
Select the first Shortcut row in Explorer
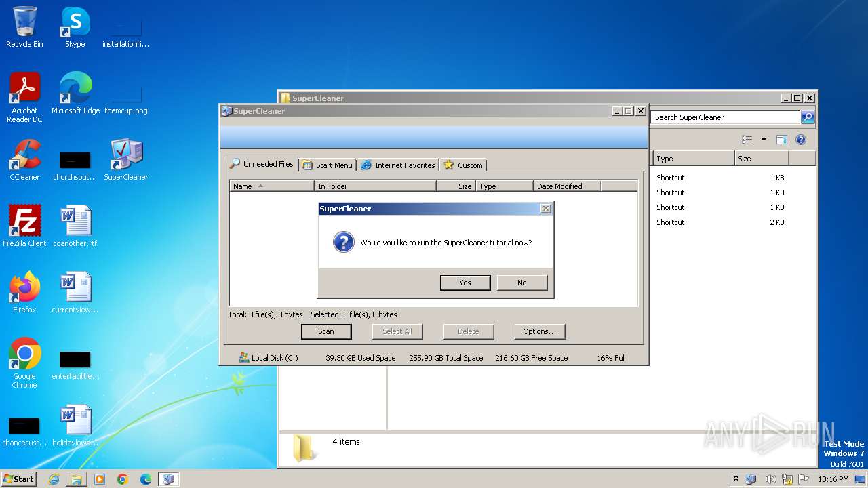(720, 178)
